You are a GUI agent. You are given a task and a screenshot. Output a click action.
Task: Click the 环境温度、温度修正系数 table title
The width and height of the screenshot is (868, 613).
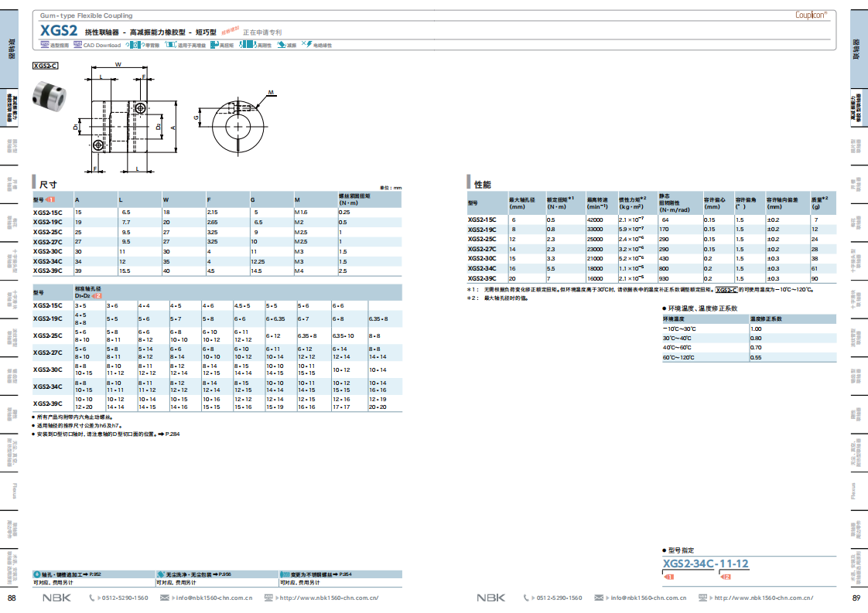[702, 308]
